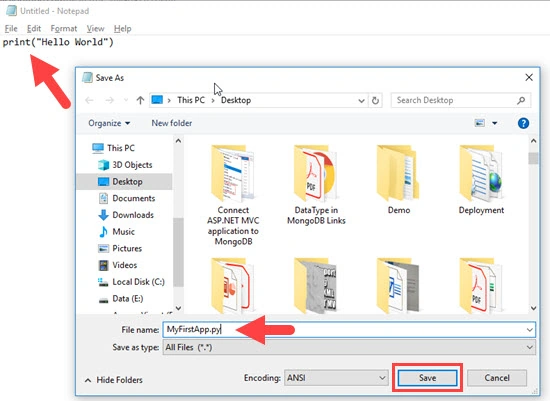This screenshot has height=401, width=550.
Task: Select Videos in the navigation tree
Action: pyautogui.click(x=118, y=265)
